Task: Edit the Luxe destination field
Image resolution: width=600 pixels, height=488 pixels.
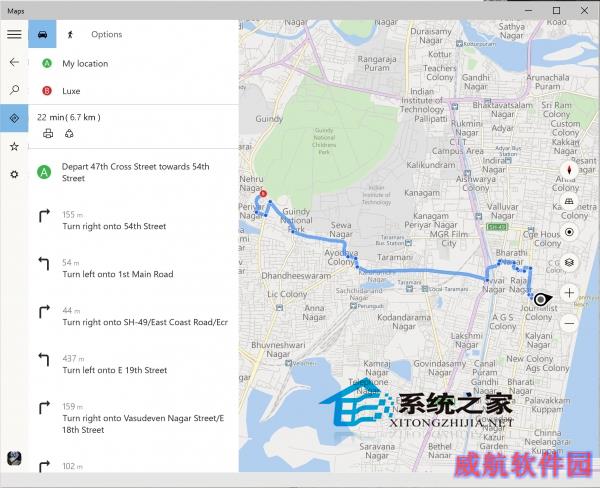Action: [x=133, y=91]
